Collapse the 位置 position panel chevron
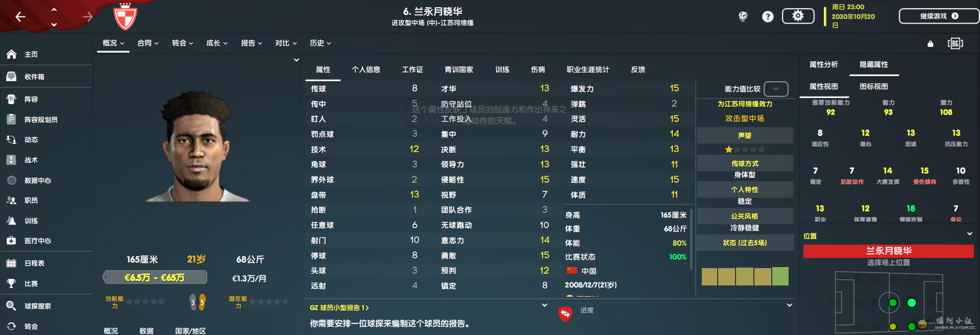Viewport: 980px width, 335px height. (969, 234)
